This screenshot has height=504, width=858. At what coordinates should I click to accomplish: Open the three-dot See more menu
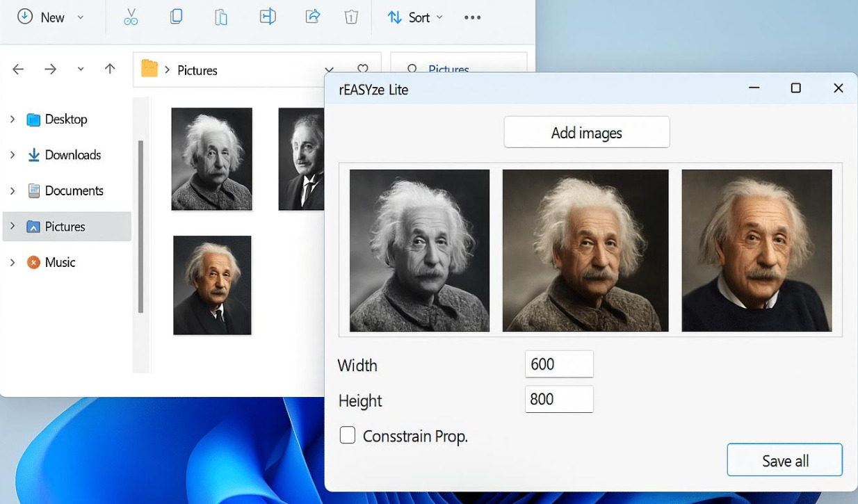click(x=473, y=17)
